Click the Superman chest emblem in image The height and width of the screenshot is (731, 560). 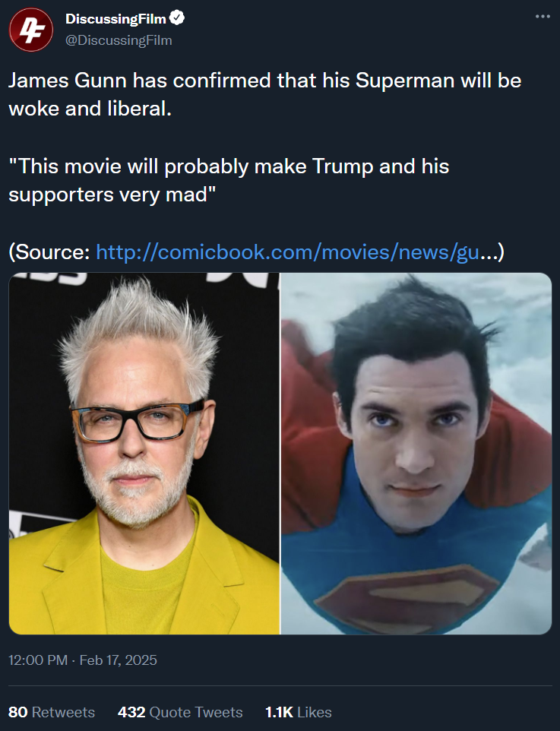pyautogui.click(x=407, y=597)
